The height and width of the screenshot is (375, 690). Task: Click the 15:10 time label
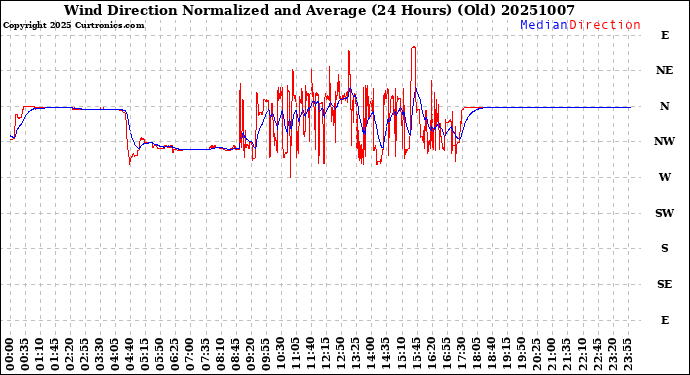(401, 354)
